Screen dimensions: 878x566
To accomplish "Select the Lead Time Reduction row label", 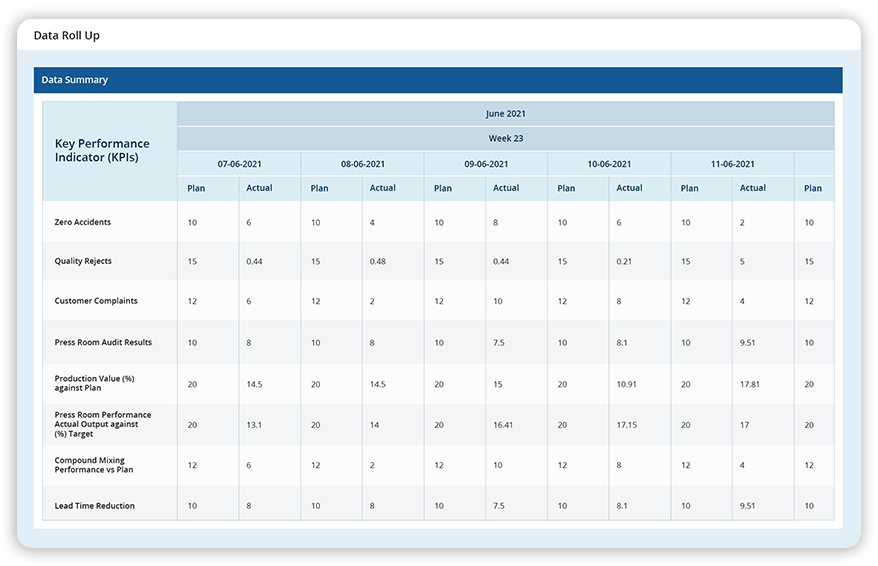I will [95, 506].
